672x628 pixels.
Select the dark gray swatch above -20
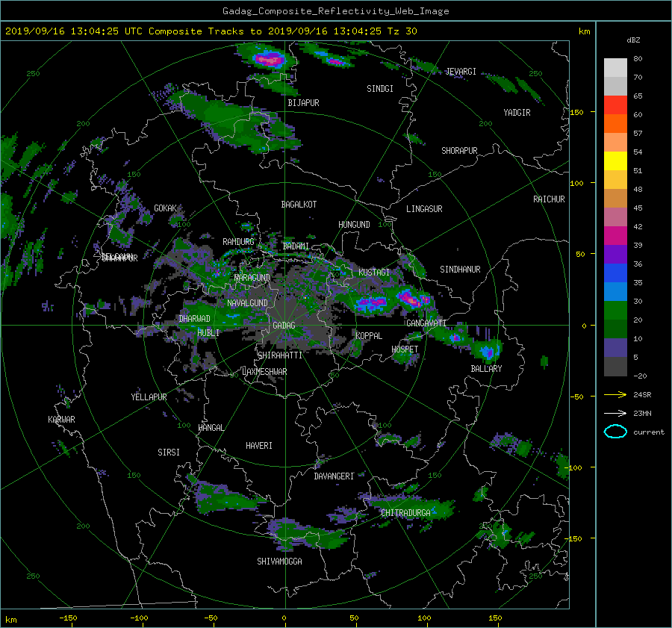[615, 366]
